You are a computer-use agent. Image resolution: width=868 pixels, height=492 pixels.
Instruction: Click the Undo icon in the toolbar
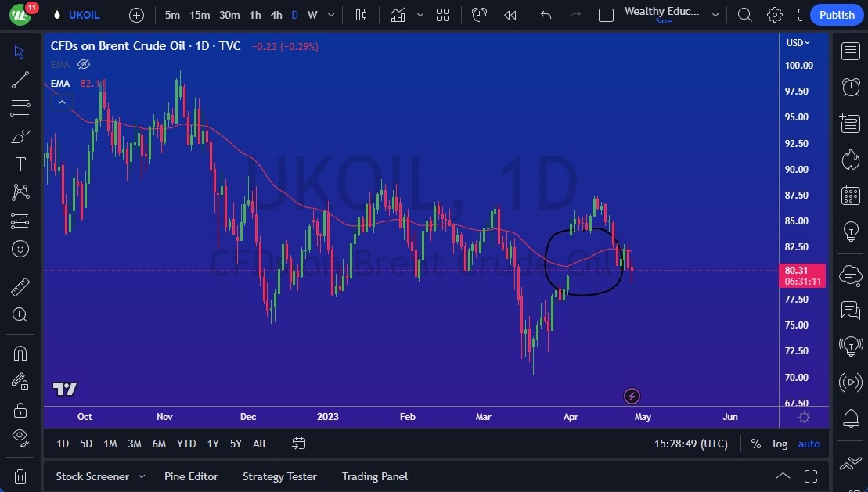click(x=546, y=15)
